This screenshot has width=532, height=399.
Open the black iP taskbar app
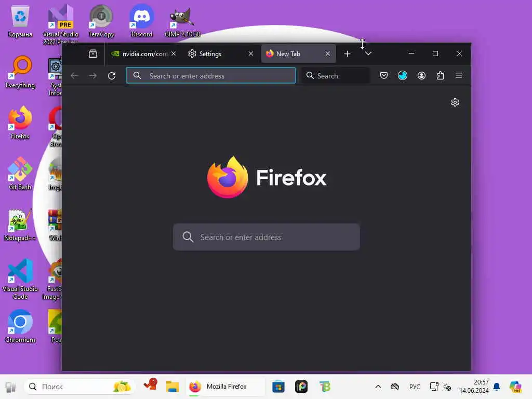(x=301, y=387)
